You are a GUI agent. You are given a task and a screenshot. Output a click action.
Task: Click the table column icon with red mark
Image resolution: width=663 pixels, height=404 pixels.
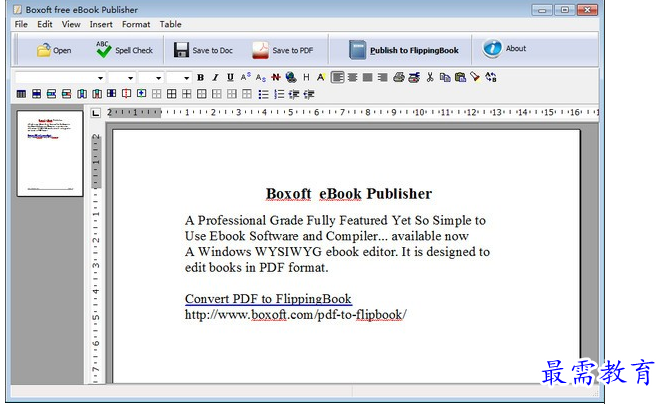[97, 94]
